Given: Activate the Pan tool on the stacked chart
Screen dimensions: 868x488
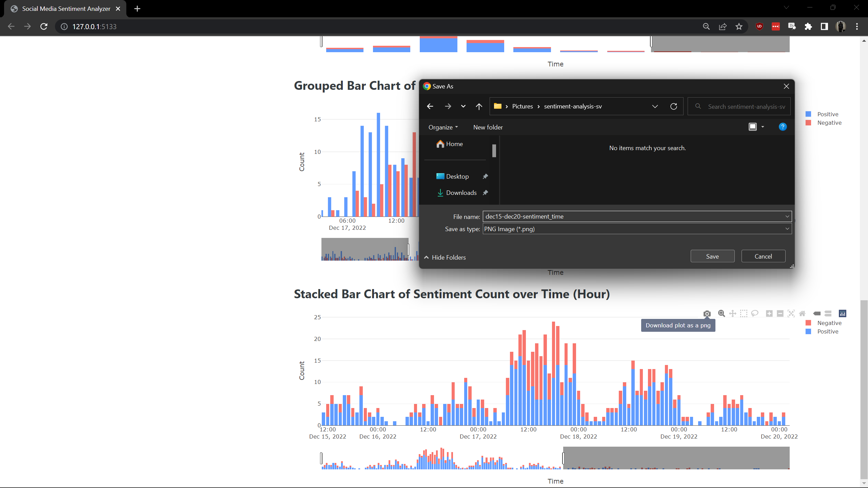Looking at the screenshot, I should pyautogui.click(x=732, y=313).
